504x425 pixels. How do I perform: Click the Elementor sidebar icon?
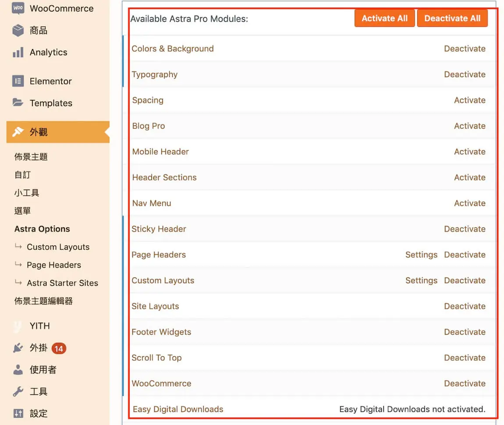18,81
